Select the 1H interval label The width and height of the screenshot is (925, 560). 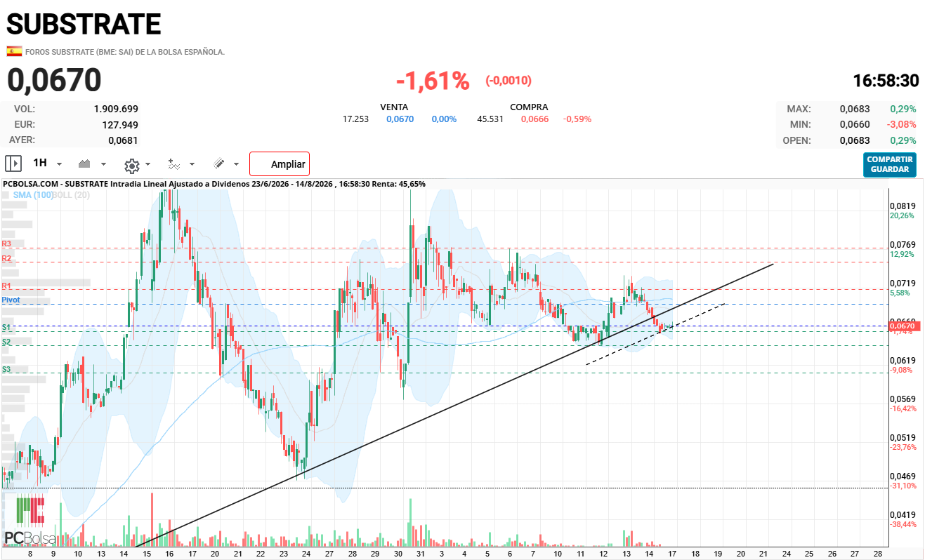[x=40, y=163]
